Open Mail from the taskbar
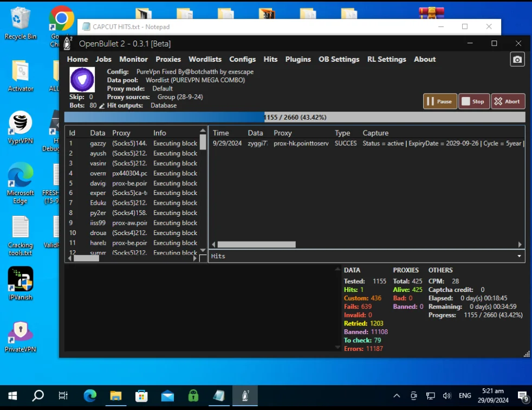Screen dimensions: 532x410 167,396
